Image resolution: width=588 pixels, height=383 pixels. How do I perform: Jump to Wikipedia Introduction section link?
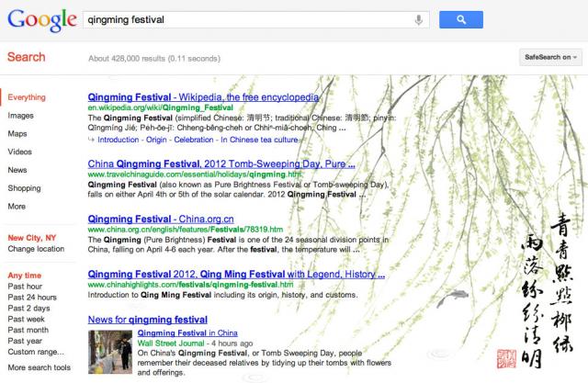pos(119,140)
